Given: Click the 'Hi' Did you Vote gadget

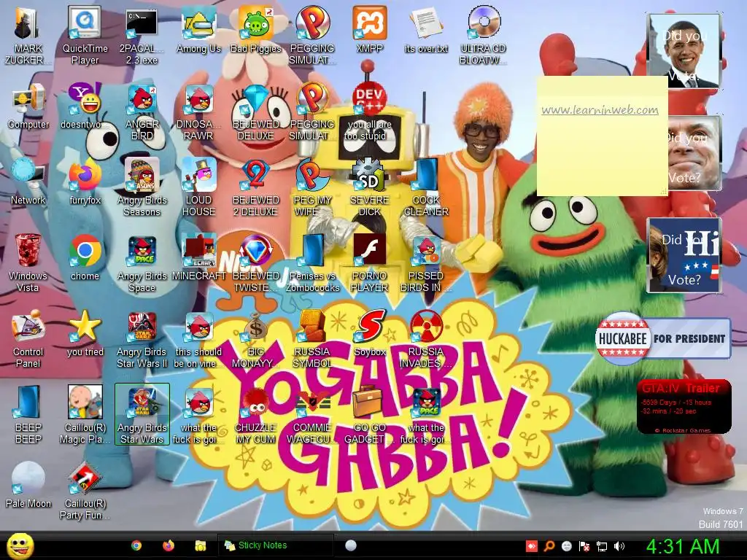Looking at the screenshot, I should coord(684,255).
